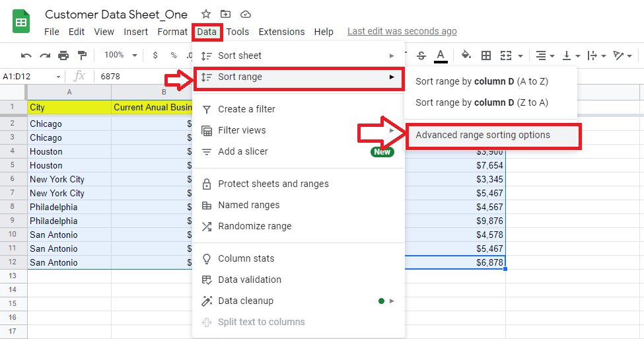The image size is (644, 339).
Task: Open the fill color paint bucket
Action: click(x=466, y=56)
